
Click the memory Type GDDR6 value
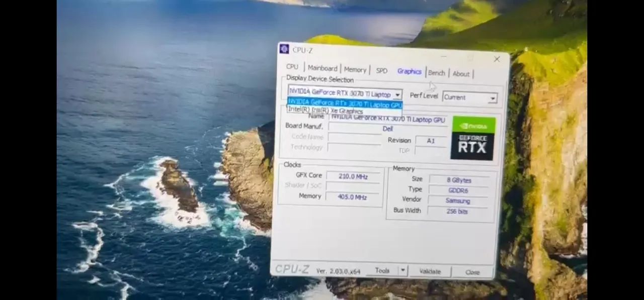pos(458,190)
